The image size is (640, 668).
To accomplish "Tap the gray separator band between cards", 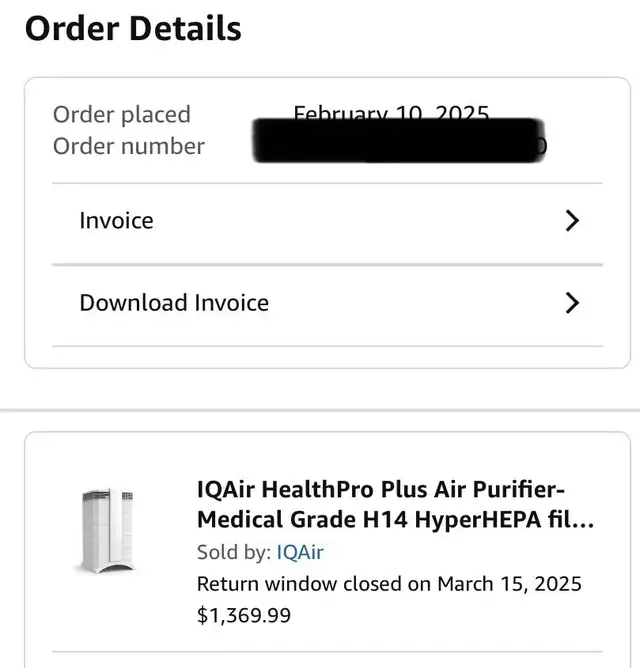I will 320,410.
